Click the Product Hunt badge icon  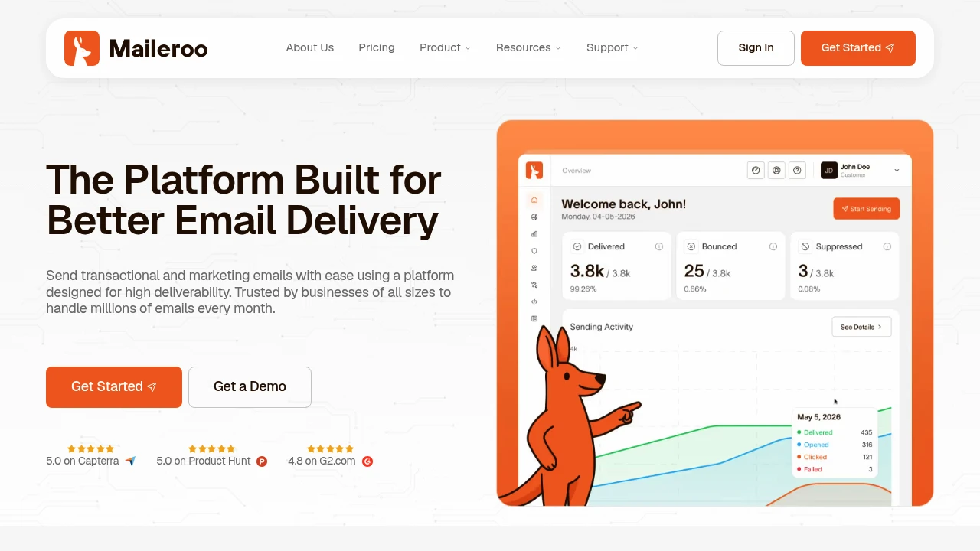click(262, 461)
